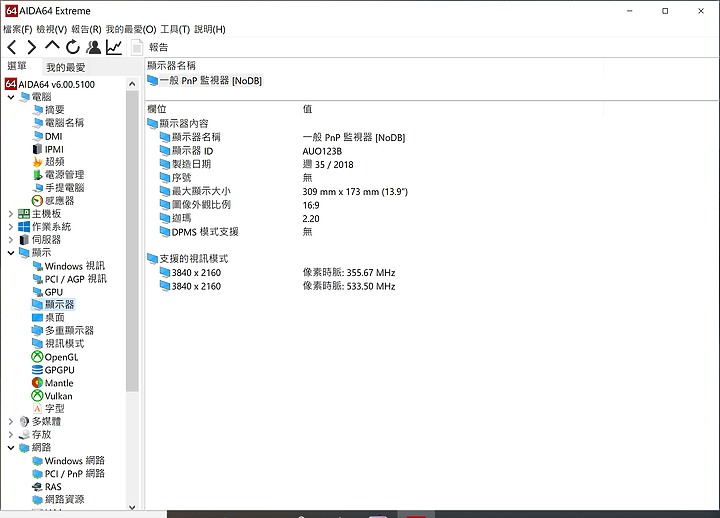
Task: Open the DMI tree item
Action: click(x=47, y=136)
